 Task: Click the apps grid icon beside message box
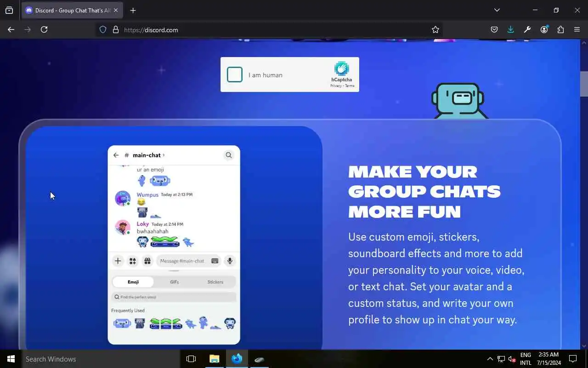click(133, 261)
